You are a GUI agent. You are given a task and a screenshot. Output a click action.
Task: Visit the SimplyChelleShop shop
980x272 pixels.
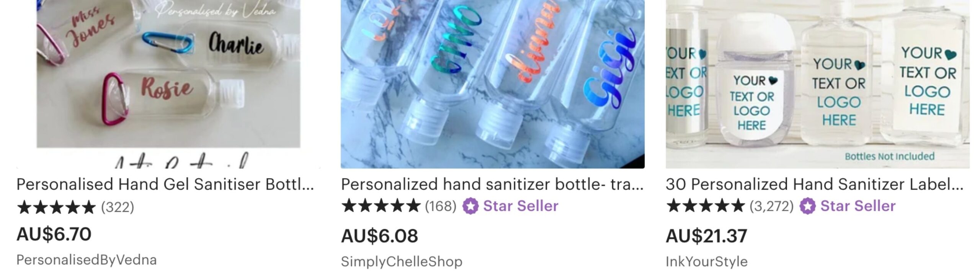pos(402,262)
